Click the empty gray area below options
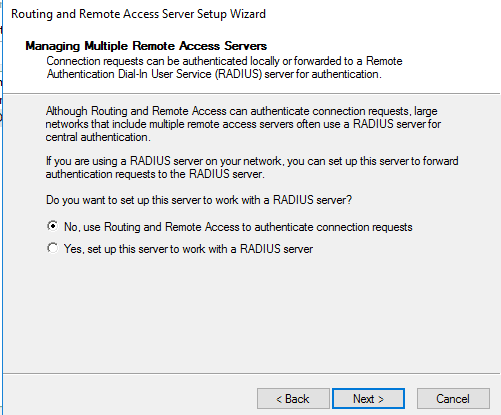Screen dimensions: 501x415 coord(250,313)
